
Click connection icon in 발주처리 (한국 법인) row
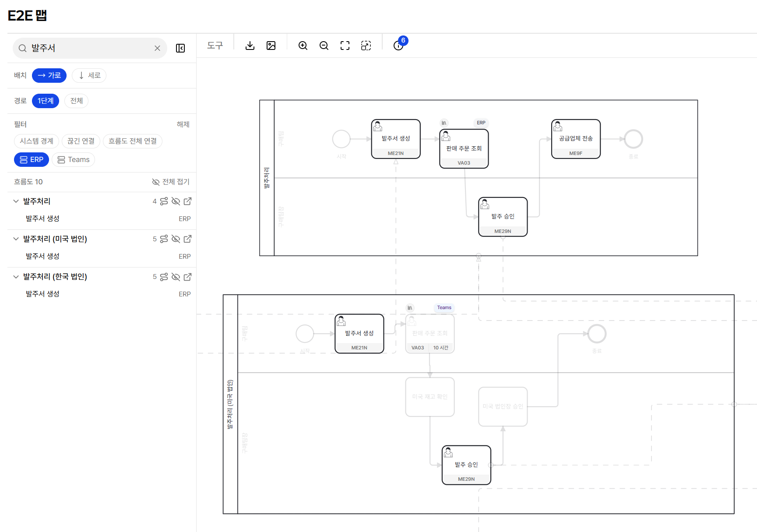coord(164,277)
